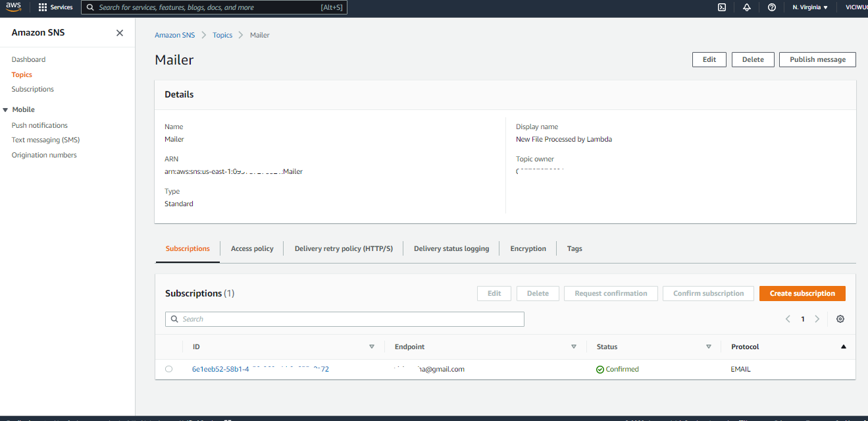Click the 'Standard' type value
Screen dimensions: 868x421
pos(179,204)
